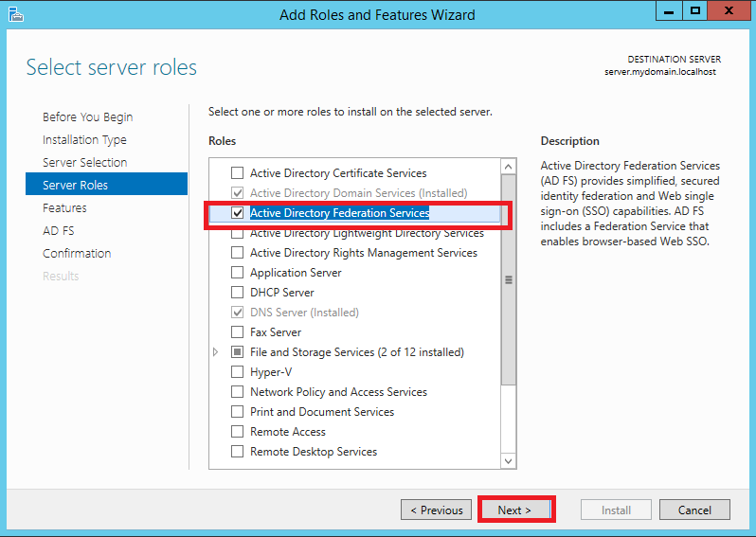Check Print and Document Services
Viewport: 756px width, 537px height.
(x=237, y=412)
